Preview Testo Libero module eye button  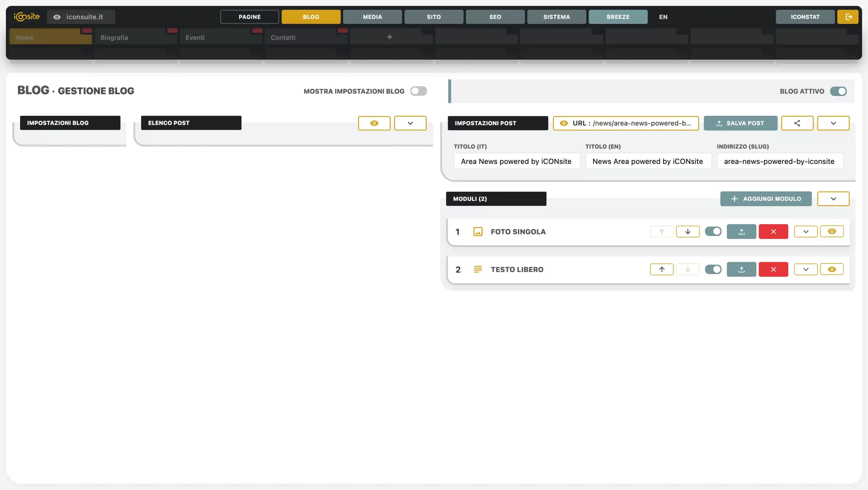(x=832, y=269)
